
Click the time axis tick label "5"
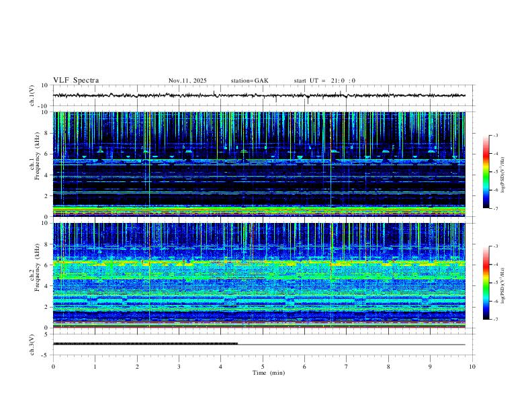(263, 367)
